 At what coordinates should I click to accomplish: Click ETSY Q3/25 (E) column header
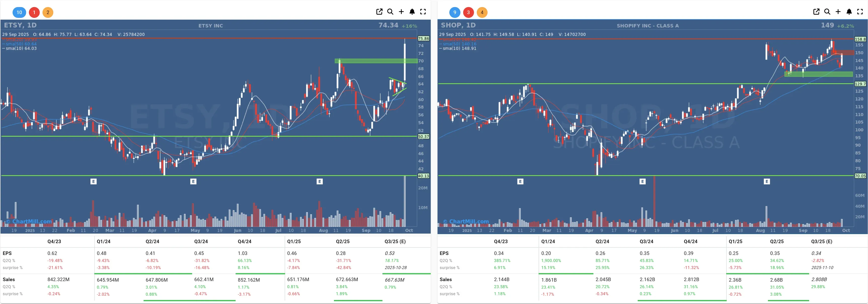[395, 241]
